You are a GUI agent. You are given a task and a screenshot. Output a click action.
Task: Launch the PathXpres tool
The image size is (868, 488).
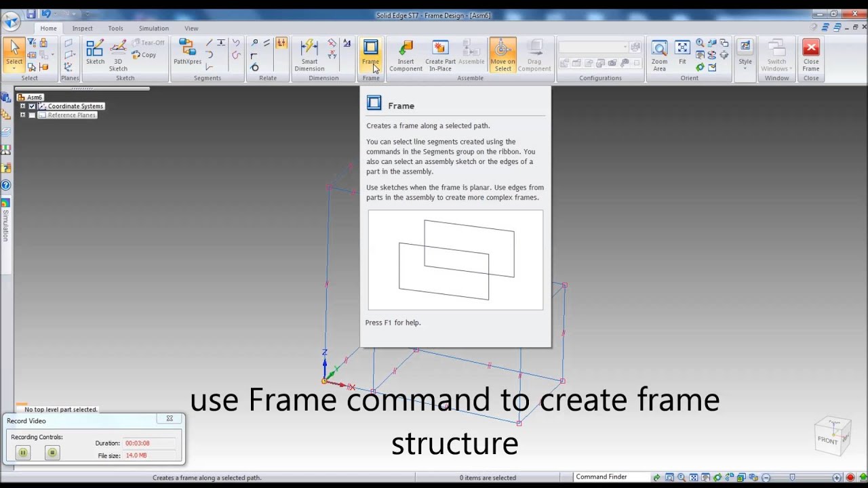187,53
